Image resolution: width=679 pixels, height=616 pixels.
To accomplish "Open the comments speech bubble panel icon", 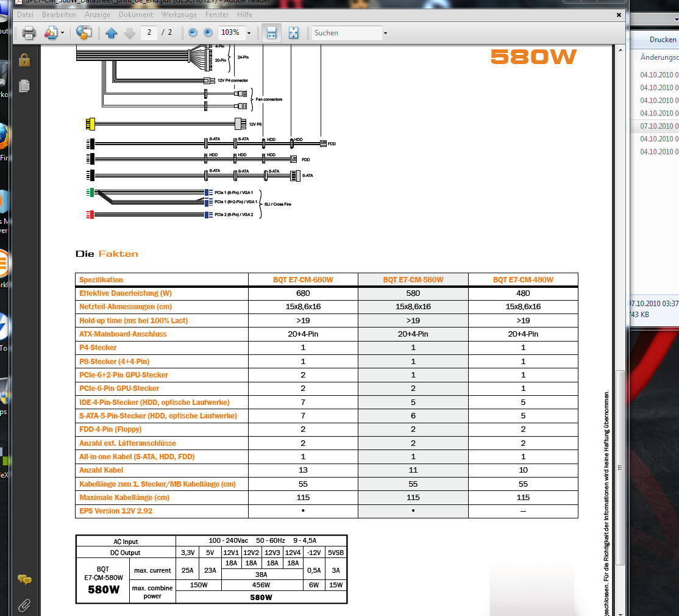I will [24, 579].
